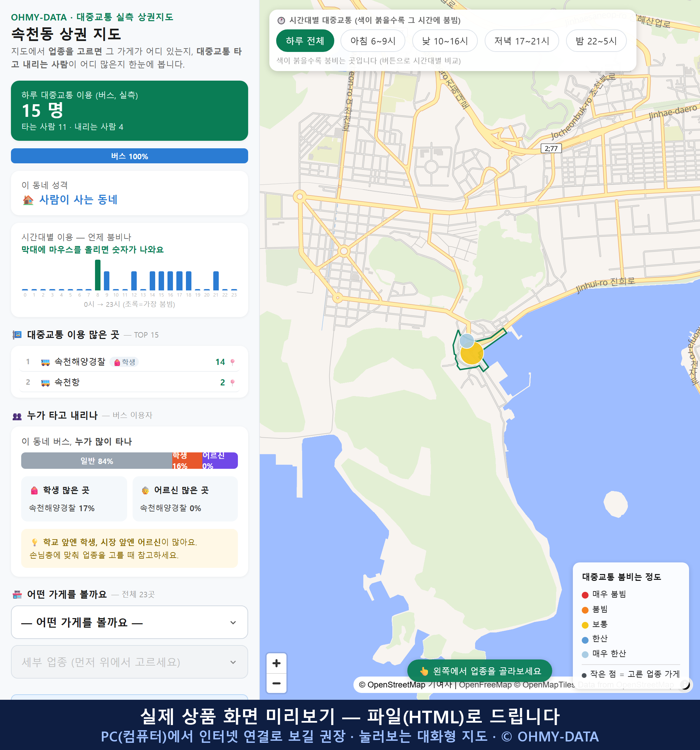Click the clock icon in time panel

tap(281, 21)
